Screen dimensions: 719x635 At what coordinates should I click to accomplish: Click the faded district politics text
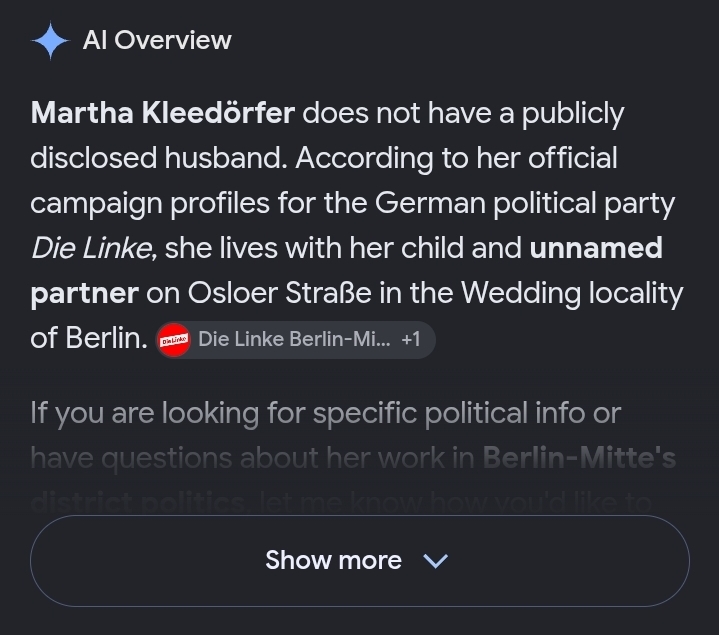(140, 502)
